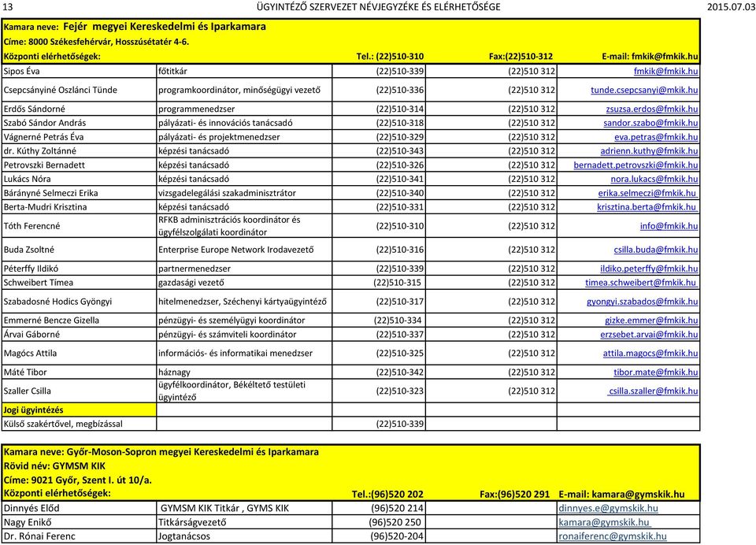This screenshot has height=545, width=756.
Task: Open the bernadett.petrovszki@fmkik.hu link
Action: 636,165
